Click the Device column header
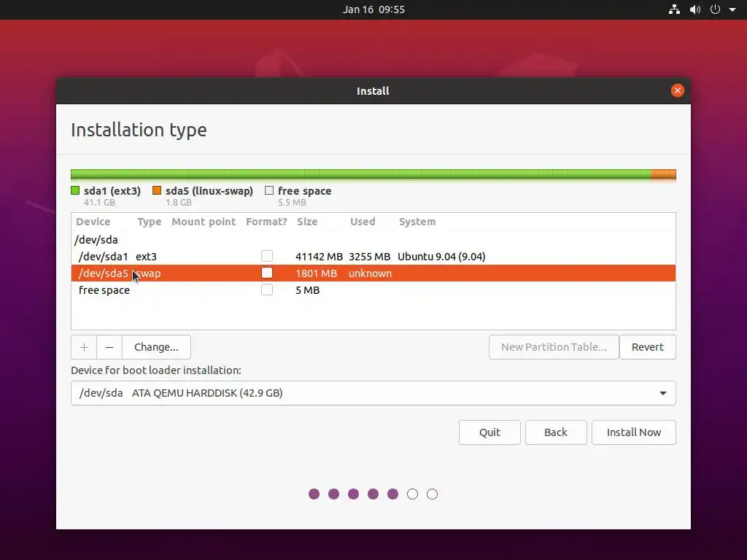Viewport: 747px width, 560px height. [93, 222]
